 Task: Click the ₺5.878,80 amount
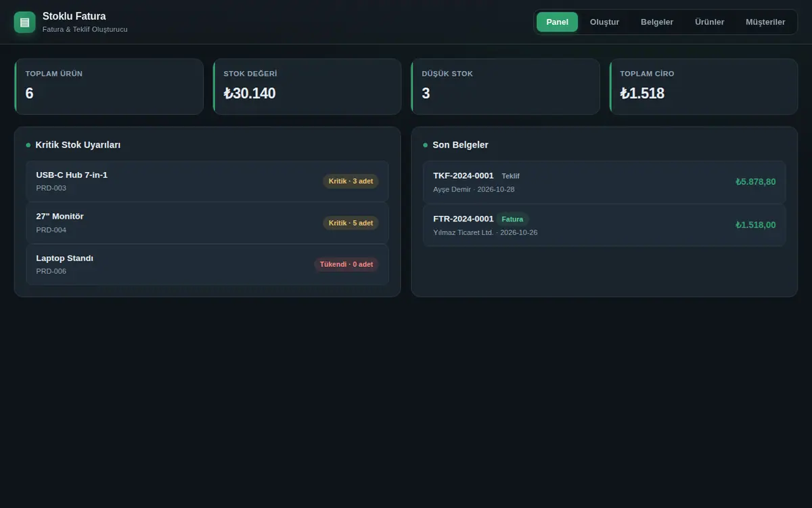click(756, 182)
